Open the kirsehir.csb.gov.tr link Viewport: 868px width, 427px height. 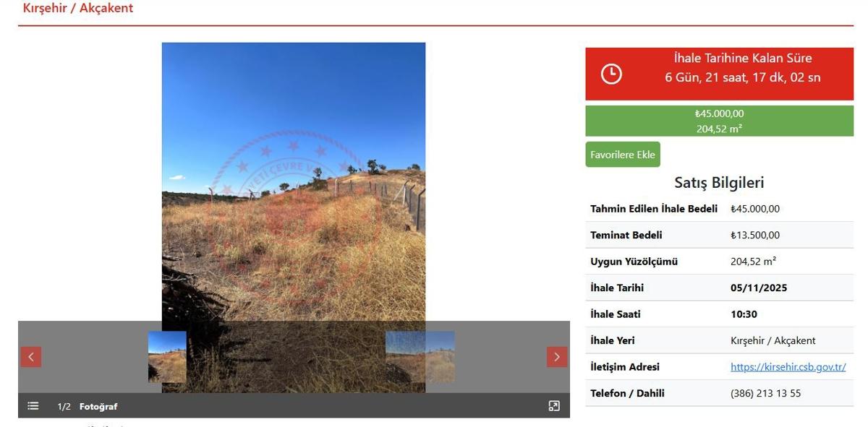[x=788, y=367]
